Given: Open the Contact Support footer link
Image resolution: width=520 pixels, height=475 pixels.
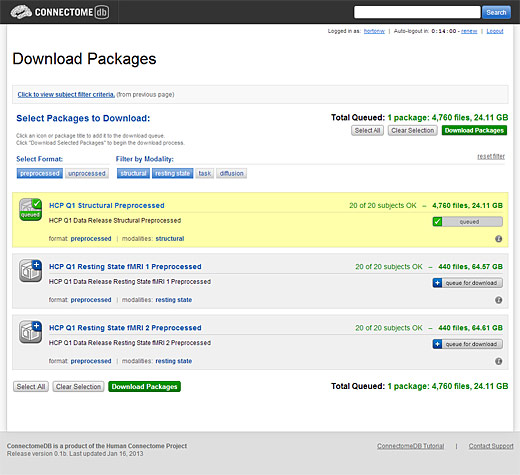Looking at the screenshot, I should (x=491, y=446).
